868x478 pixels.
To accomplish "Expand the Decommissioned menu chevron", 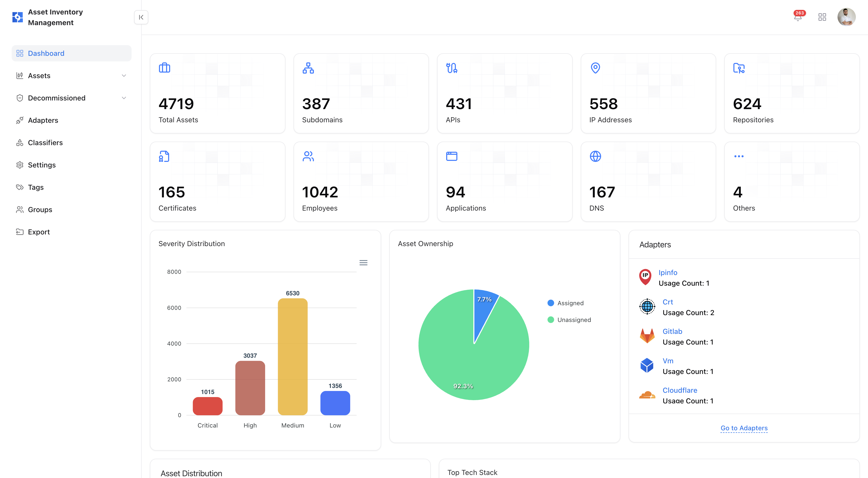I will tap(124, 98).
